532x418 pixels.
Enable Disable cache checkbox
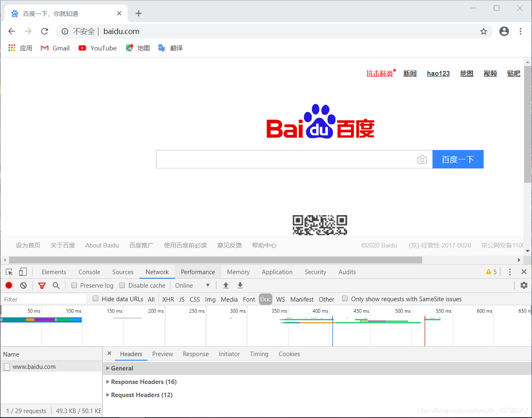click(122, 285)
